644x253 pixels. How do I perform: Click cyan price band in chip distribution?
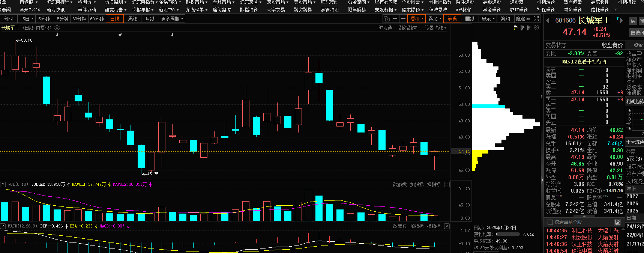(488, 106)
